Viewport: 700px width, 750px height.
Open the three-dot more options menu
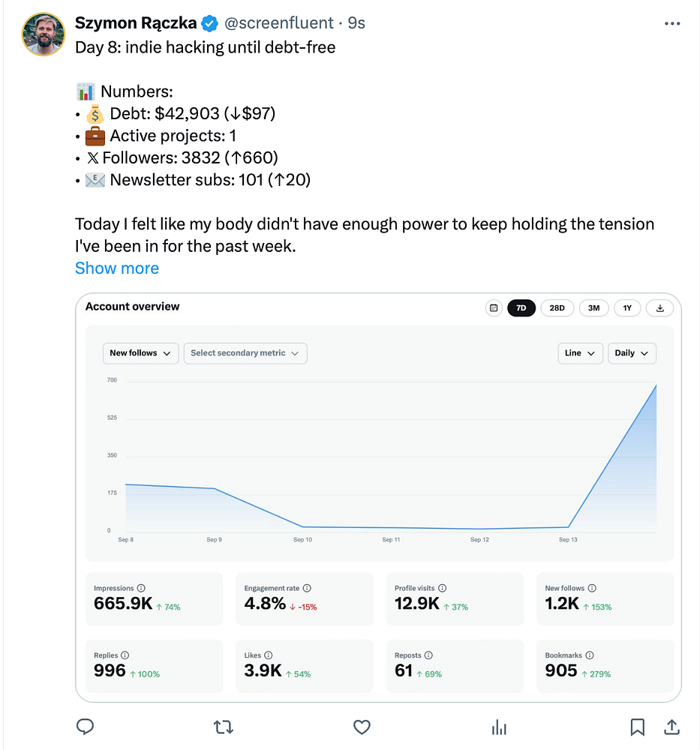pos(672,24)
